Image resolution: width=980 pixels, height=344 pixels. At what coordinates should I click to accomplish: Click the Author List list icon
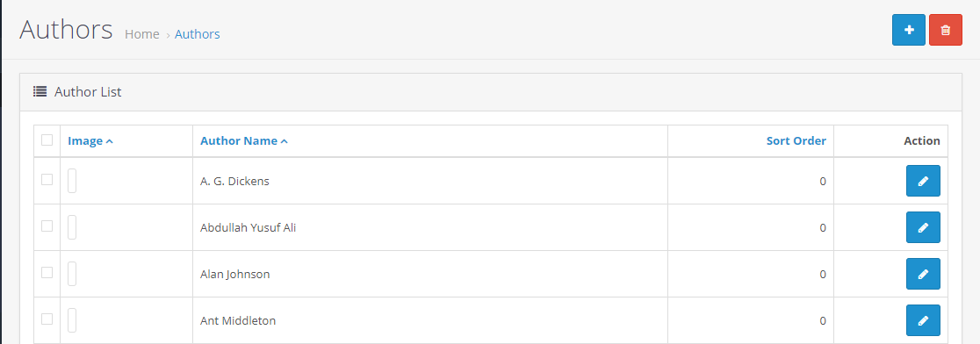coord(40,92)
